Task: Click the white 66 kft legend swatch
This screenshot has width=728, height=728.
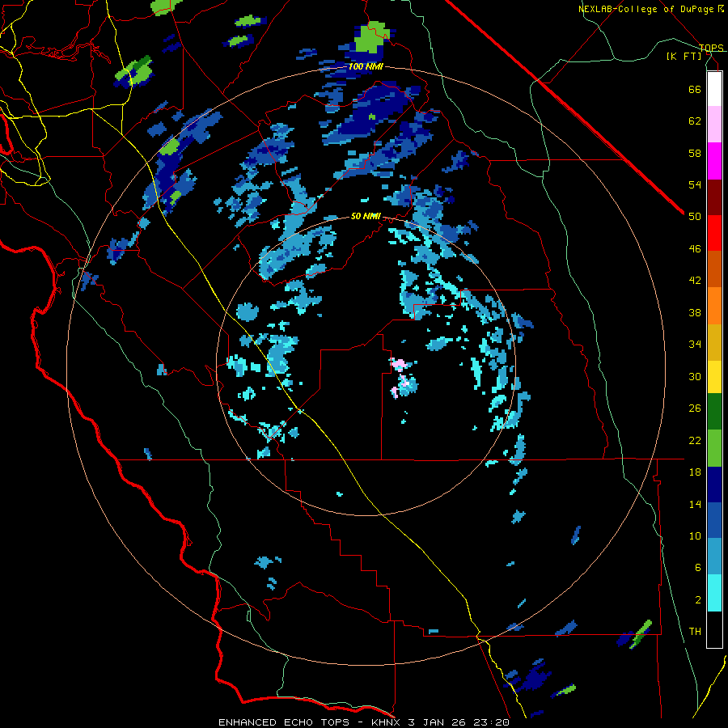Action: click(x=714, y=89)
